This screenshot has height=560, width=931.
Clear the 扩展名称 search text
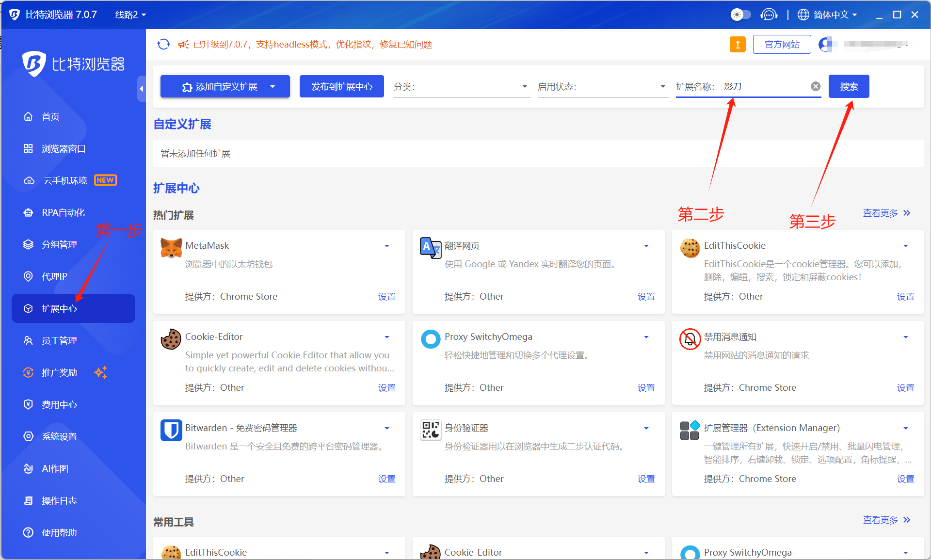click(816, 86)
